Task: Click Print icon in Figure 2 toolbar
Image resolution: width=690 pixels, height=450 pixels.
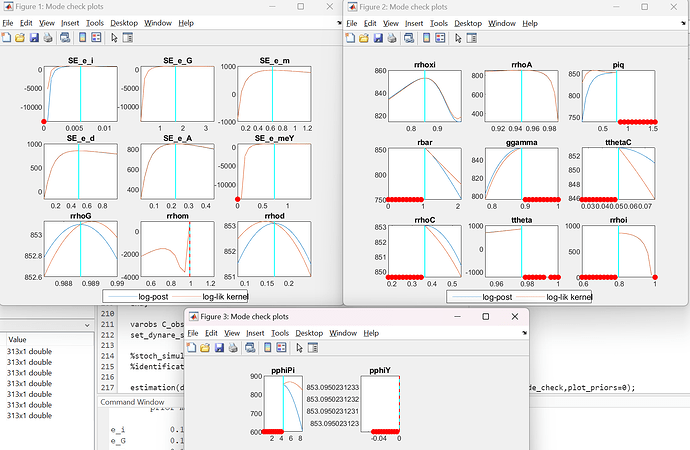Action: click(x=392, y=38)
